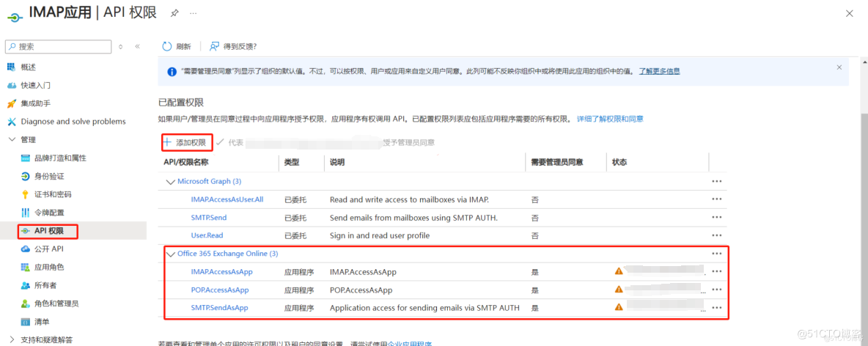Viewport: 868px width, 346px height.
Task: Open ellipsis menu for POP.AccessAsApp row
Action: pos(717,290)
